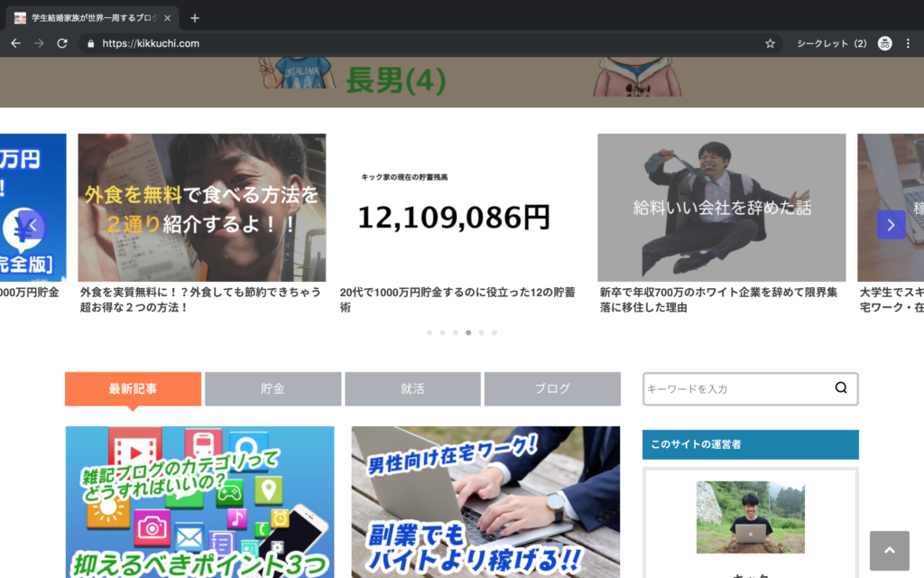This screenshot has width=924, height=578.
Task: Click the address bar URL kikkuchi.com
Action: pyautogui.click(x=151, y=43)
